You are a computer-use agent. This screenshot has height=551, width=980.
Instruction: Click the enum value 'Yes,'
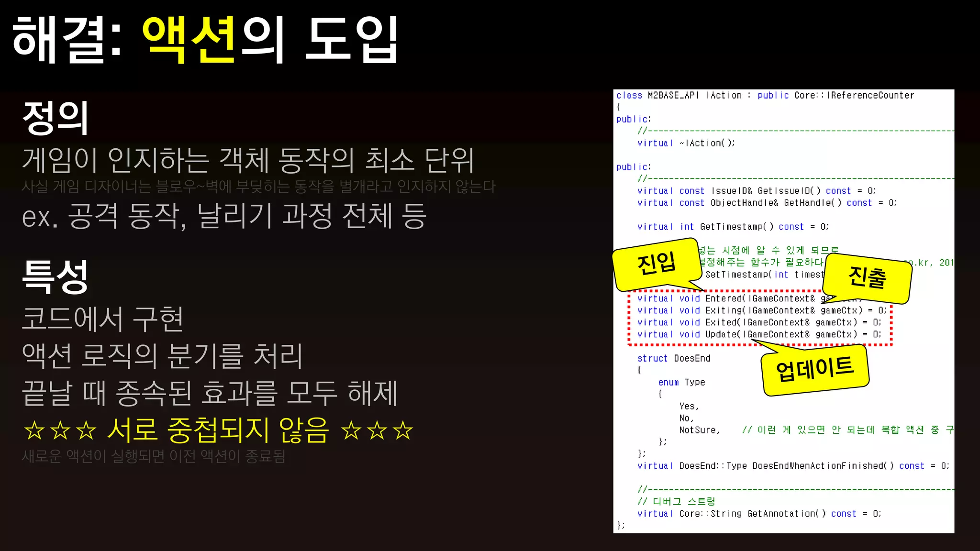coord(689,406)
